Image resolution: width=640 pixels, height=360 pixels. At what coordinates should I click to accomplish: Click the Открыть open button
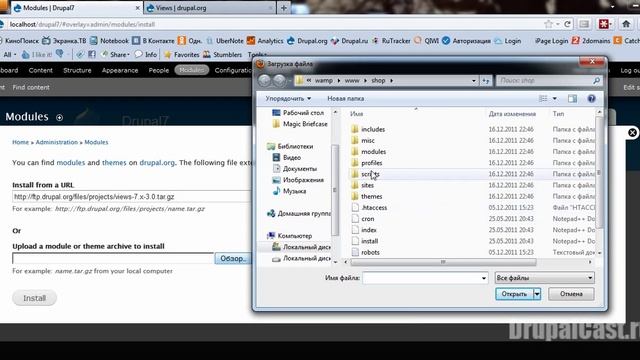(x=514, y=294)
